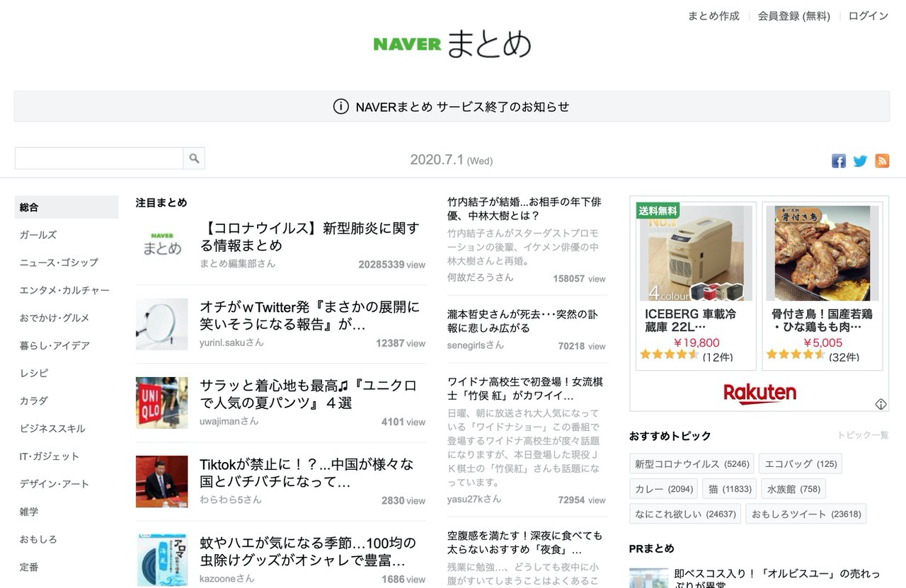Click author yurinl.sakuさん
The height and width of the screenshot is (588, 906).
(x=231, y=342)
